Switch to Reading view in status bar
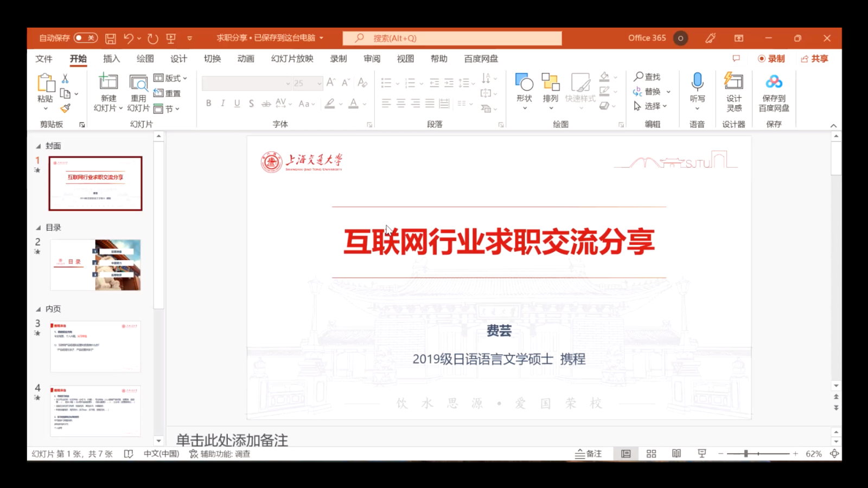Screen dimensions: 868x488 (x=676, y=454)
